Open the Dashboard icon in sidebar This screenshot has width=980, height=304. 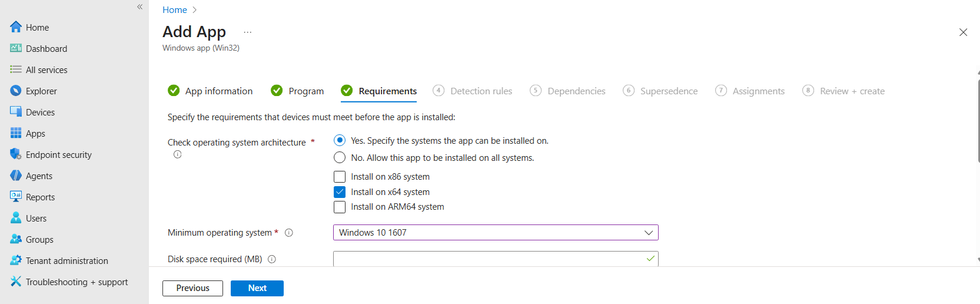click(x=16, y=48)
